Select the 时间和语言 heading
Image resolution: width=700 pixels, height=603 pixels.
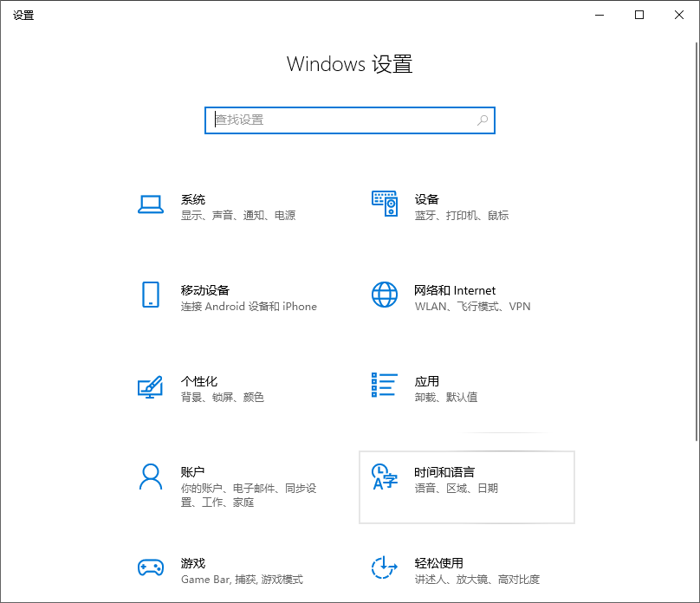[444, 472]
